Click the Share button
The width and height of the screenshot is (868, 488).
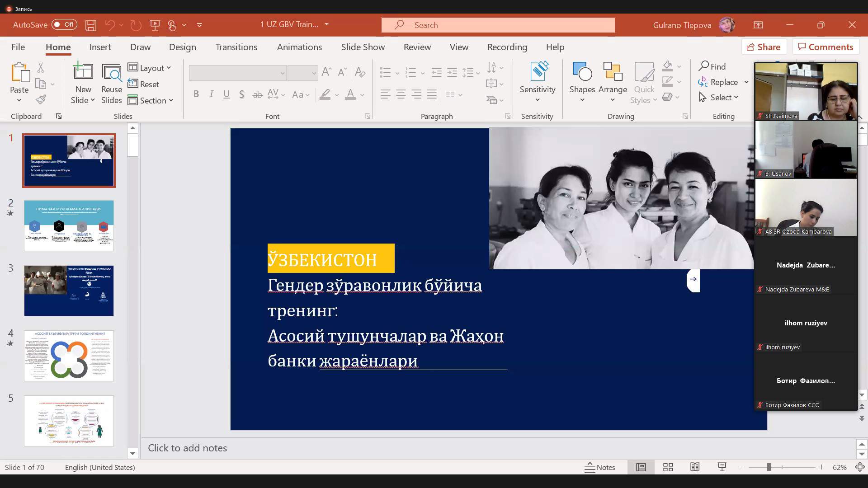tap(763, 47)
